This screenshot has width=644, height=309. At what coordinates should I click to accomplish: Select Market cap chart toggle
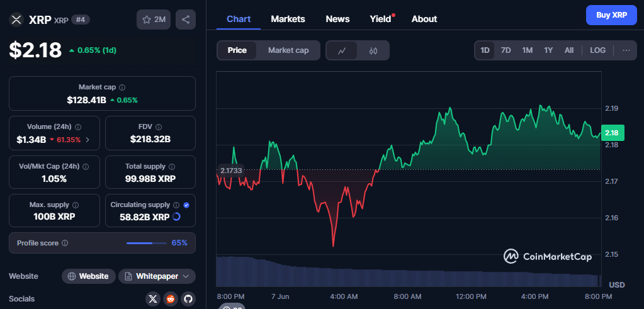[288, 50]
